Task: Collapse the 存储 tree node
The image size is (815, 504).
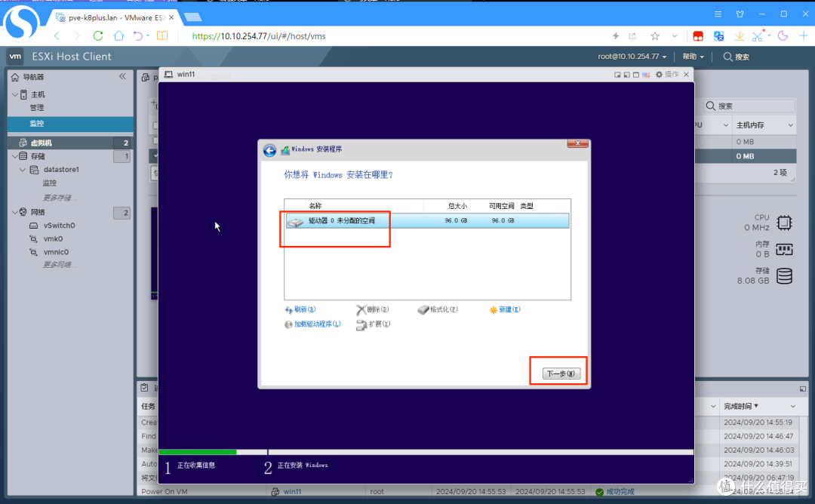Action: [x=15, y=156]
